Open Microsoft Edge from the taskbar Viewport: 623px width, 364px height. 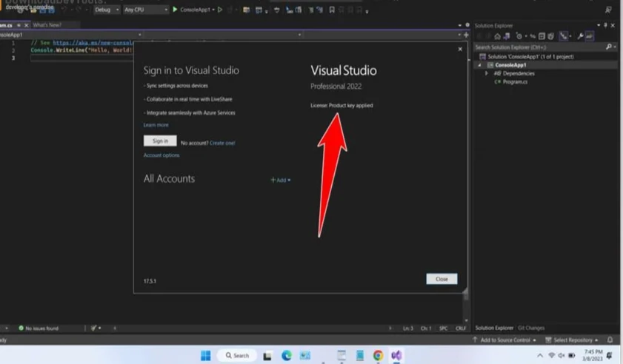[x=287, y=355]
